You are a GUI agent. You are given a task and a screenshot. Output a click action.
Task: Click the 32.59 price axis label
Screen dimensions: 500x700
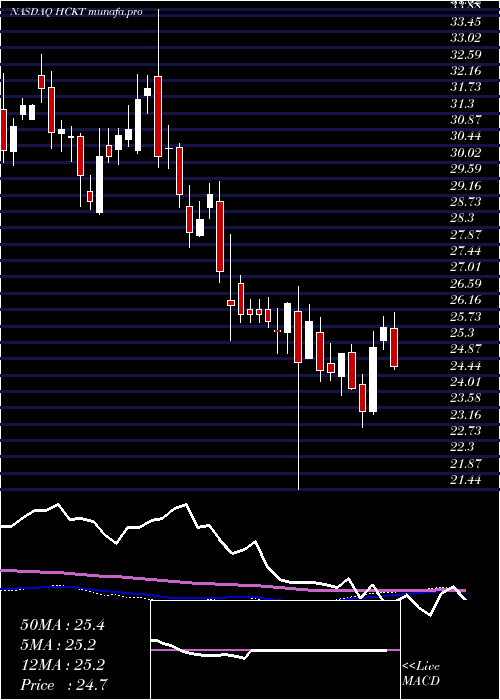(x=466, y=54)
